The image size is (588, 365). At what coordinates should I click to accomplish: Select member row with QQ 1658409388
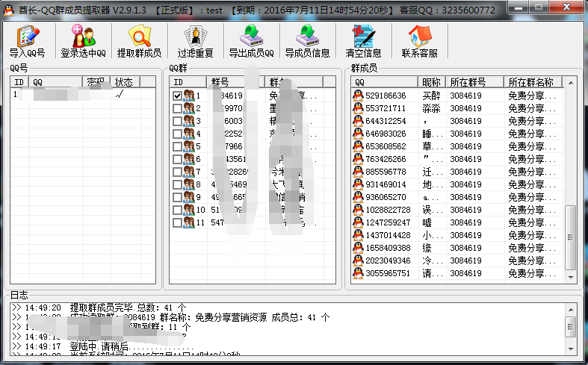coord(457,248)
